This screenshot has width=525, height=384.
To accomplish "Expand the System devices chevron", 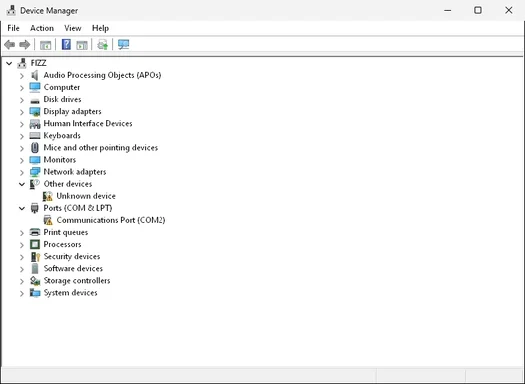I will point(22,293).
